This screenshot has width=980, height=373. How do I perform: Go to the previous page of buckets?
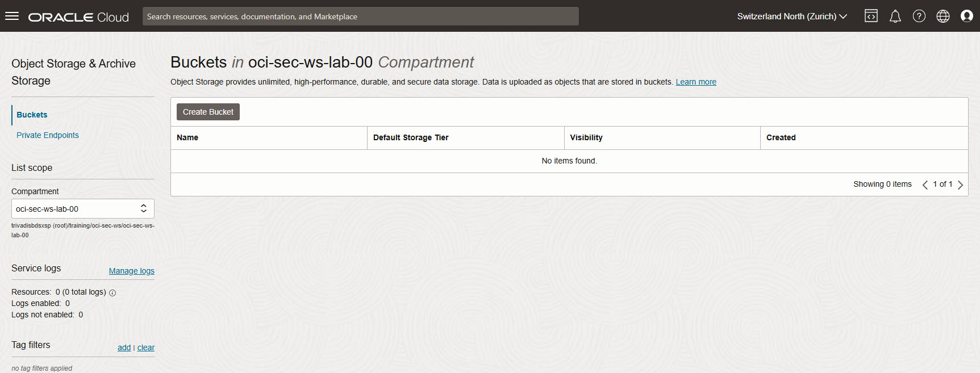925,185
